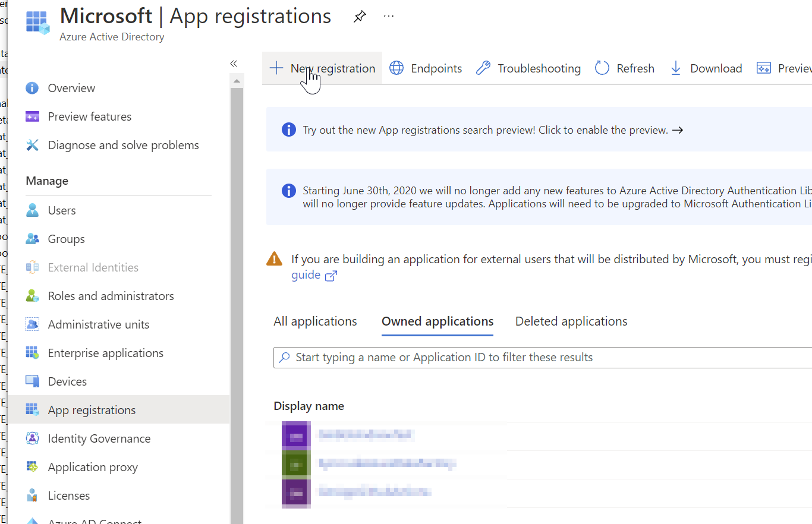The height and width of the screenshot is (524, 812).
Task: Click New registration button
Action: pos(322,68)
